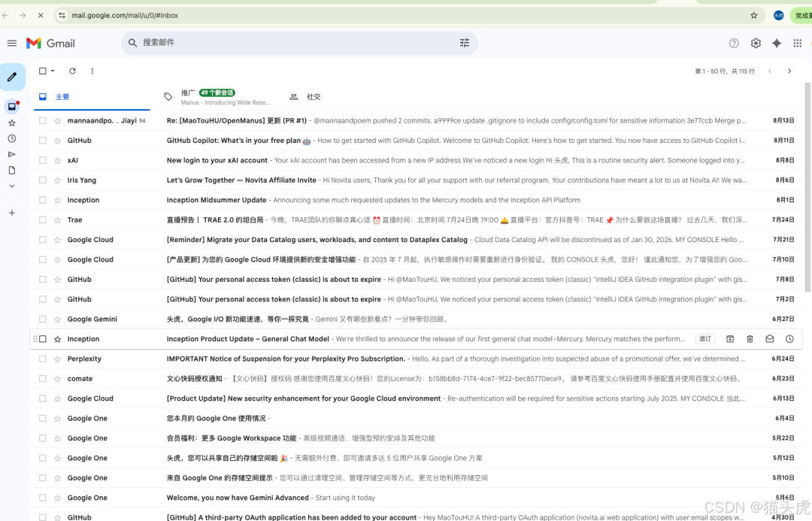The width and height of the screenshot is (812, 521).
Task: Open the Google apps grid
Action: coord(798,44)
